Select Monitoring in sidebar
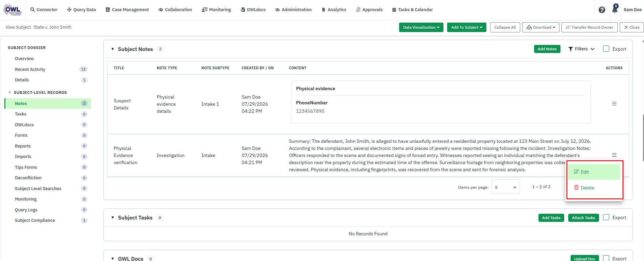Image resolution: width=644 pixels, height=261 pixels. click(26, 199)
